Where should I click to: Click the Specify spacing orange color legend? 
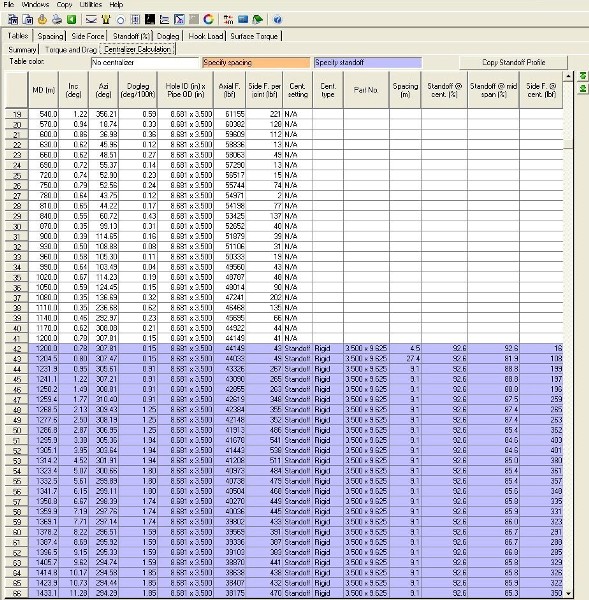pyautogui.click(x=256, y=62)
